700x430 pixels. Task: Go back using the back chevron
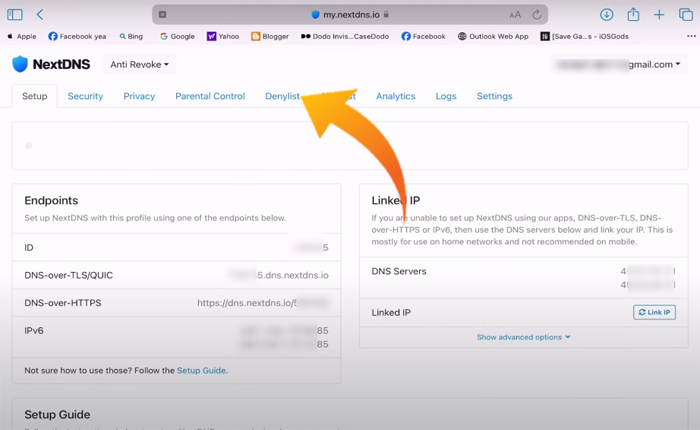40,15
